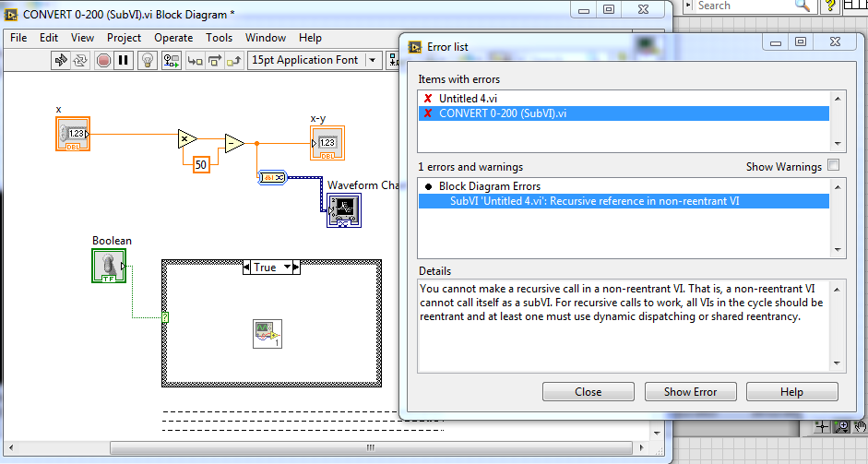
Task: Click the red Abort Execution button
Action: pos(103,60)
